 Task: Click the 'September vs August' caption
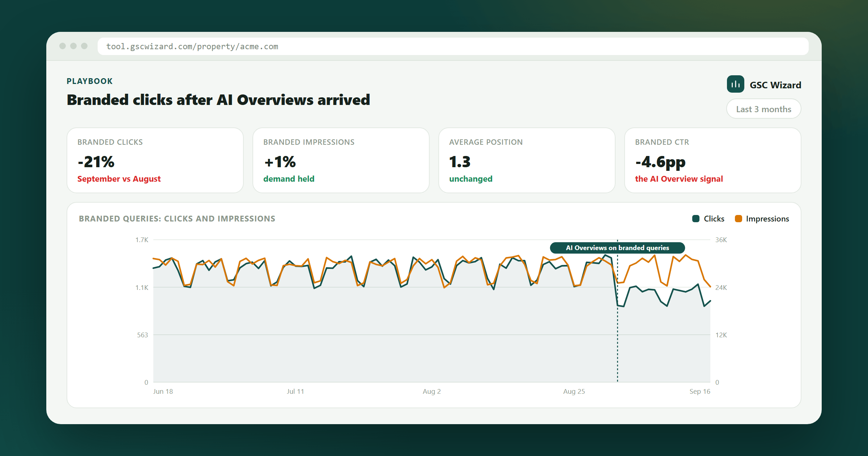click(119, 179)
